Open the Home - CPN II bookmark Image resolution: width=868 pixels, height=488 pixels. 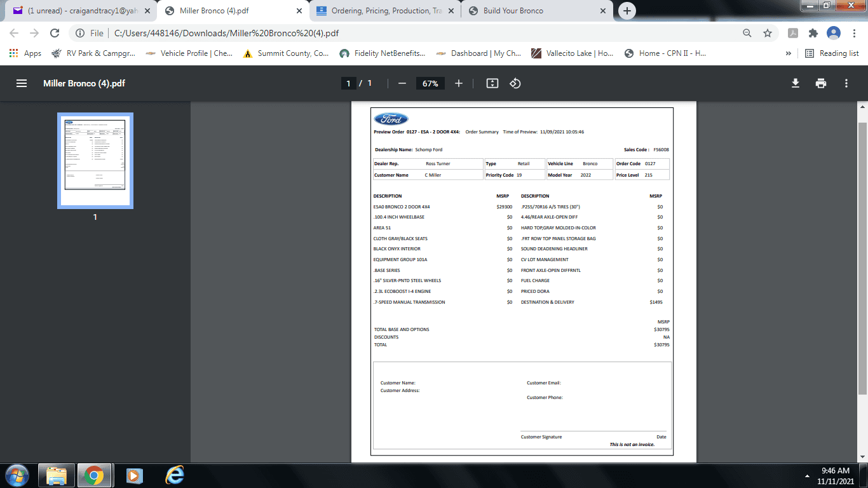click(665, 53)
